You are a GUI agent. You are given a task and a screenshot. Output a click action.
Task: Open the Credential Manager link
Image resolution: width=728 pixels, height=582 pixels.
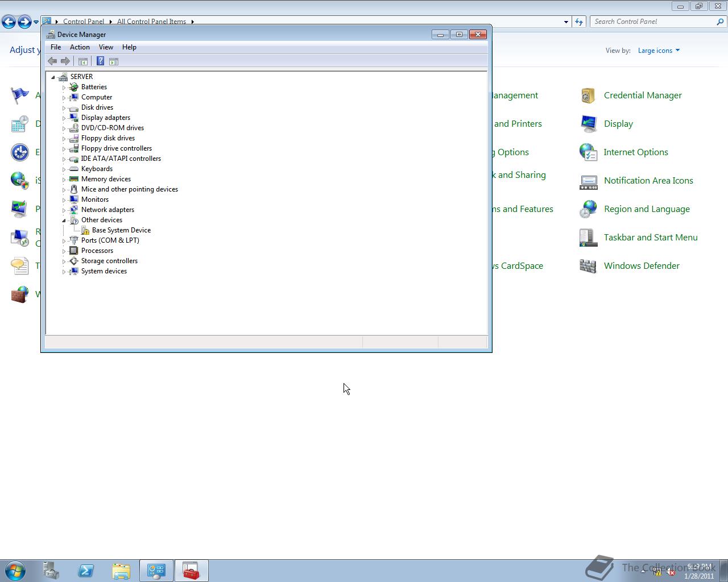point(643,95)
